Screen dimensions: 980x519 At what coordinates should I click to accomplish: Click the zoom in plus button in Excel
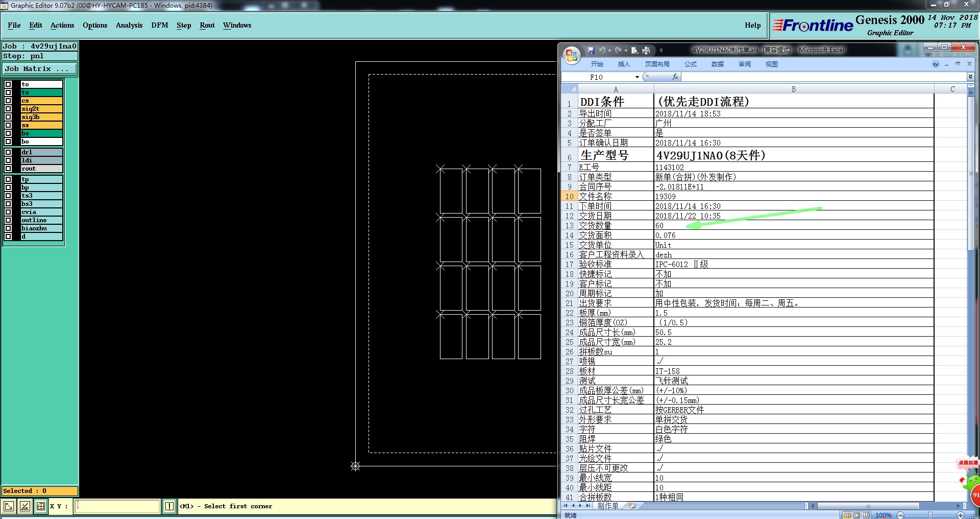(961, 515)
